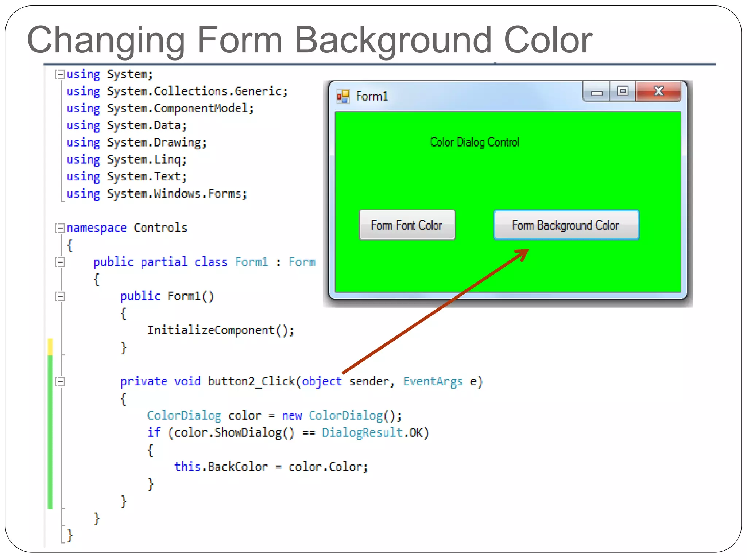Close Form1 with the red X button

coord(658,91)
